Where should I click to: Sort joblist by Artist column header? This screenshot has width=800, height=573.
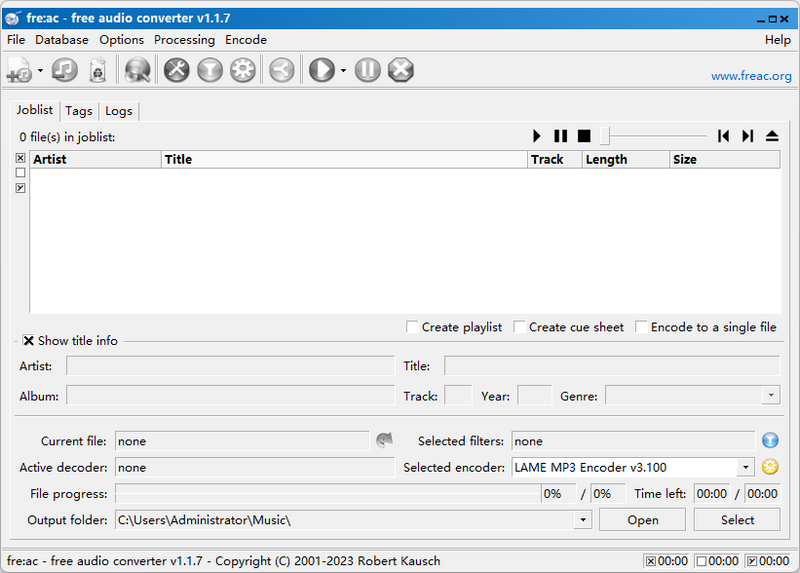(x=95, y=159)
